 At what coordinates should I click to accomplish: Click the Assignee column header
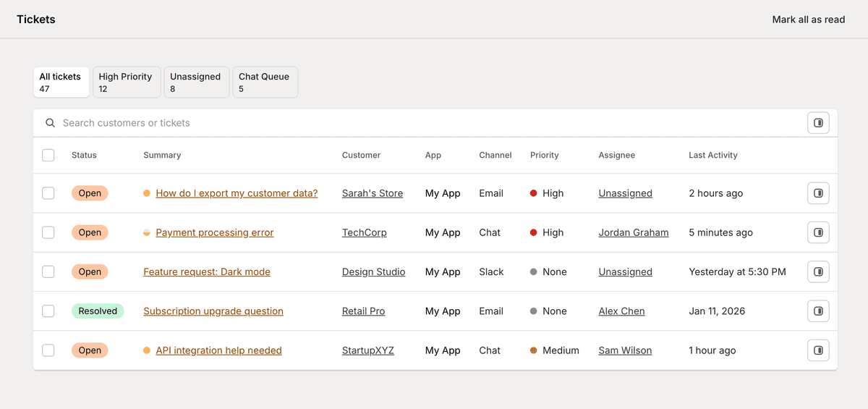tap(617, 155)
